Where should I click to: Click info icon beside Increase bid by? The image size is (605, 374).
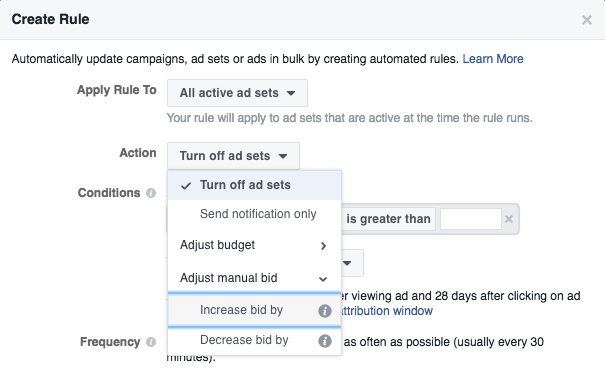(x=325, y=311)
